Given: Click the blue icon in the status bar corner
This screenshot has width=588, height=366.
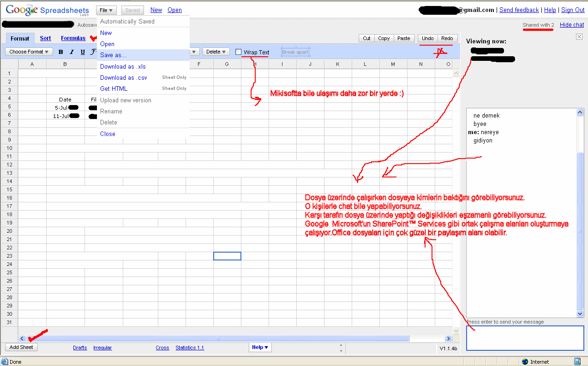Looking at the screenshot, I should point(577,362).
